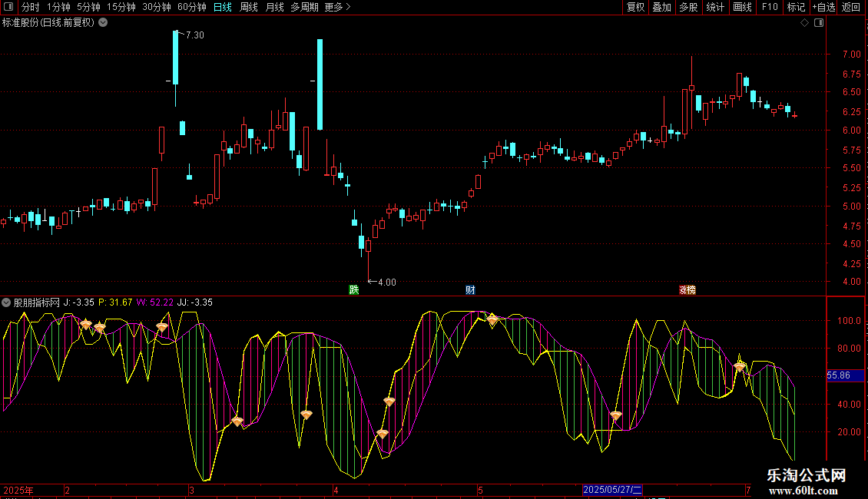Toggle the side panel icon at top-left
Viewport: 868px width, 499px height.
pos(8,7)
